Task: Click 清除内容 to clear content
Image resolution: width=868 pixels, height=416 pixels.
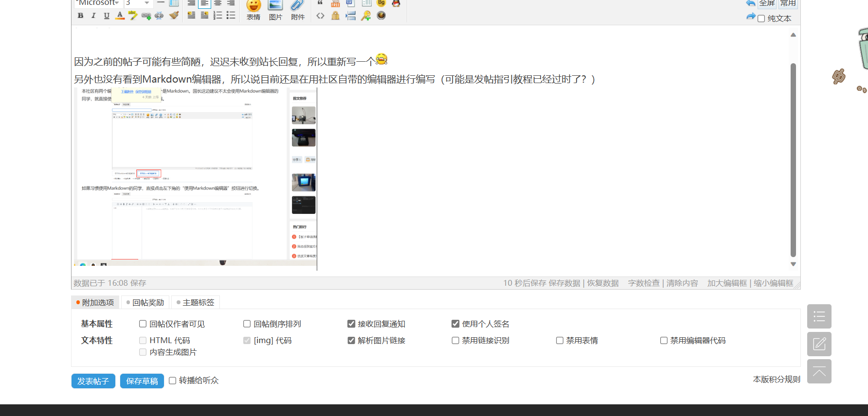Action: point(682,283)
